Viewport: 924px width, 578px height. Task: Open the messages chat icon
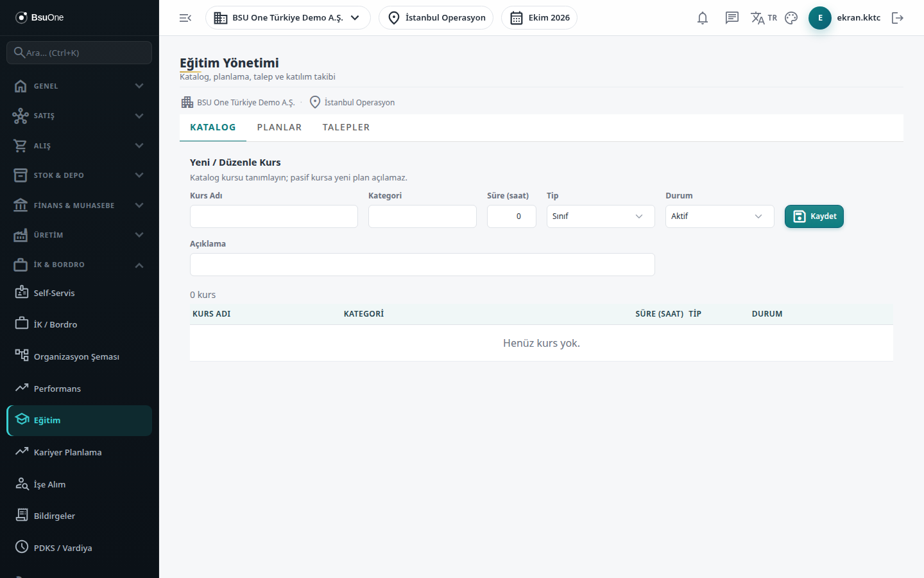click(x=732, y=18)
